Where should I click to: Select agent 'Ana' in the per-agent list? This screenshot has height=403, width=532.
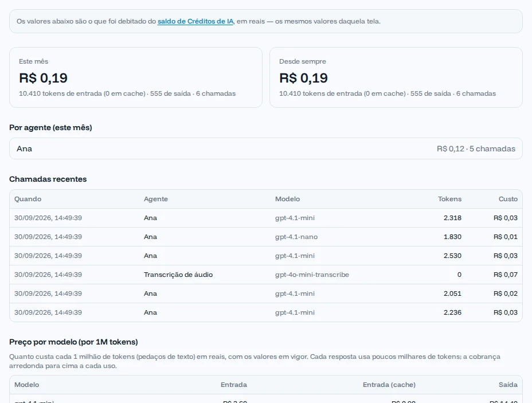[25, 148]
